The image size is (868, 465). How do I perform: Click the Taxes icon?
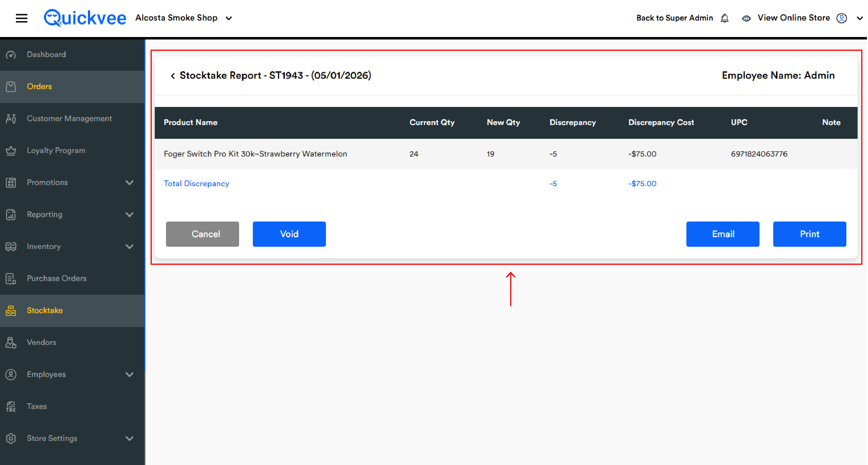point(11,407)
